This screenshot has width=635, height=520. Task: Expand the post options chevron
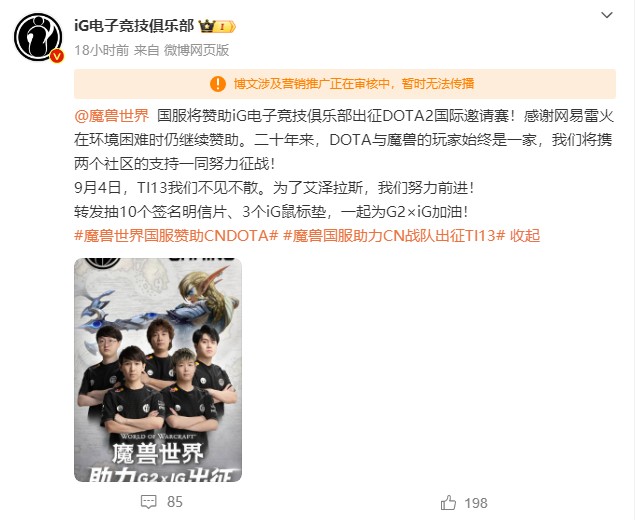607,15
